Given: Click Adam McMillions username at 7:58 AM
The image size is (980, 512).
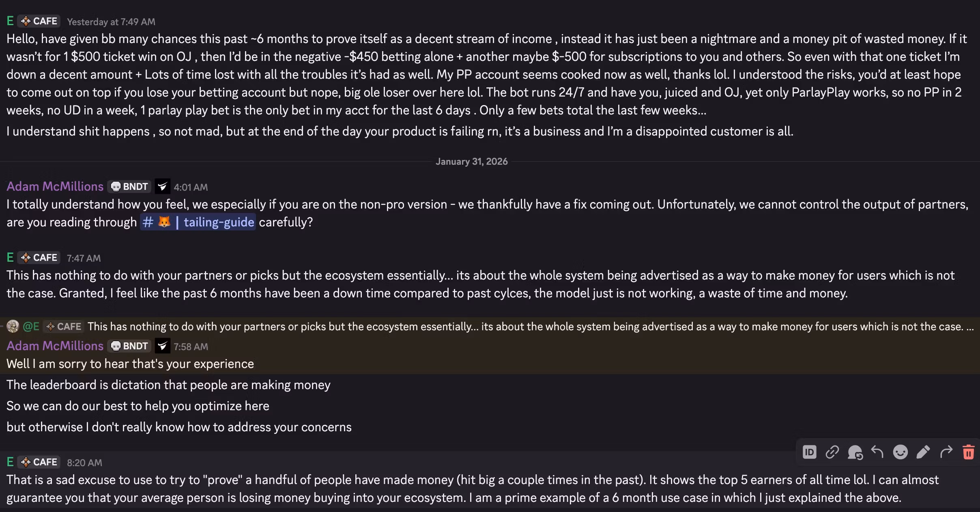Looking at the screenshot, I should tap(55, 346).
